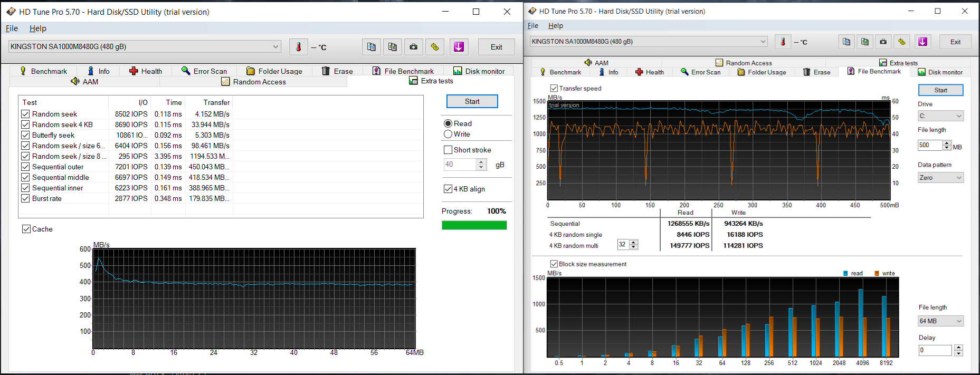Viewport: 980px width, 375px height.
Task: Click first copy icon in Extra tests toolbar
Action: point(371,47)
